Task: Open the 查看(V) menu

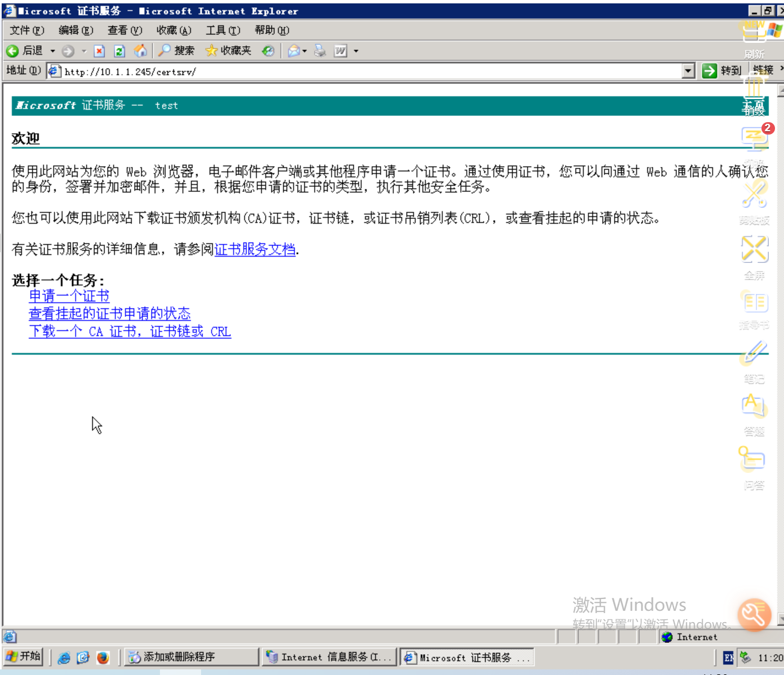Action: pos(124,30)
